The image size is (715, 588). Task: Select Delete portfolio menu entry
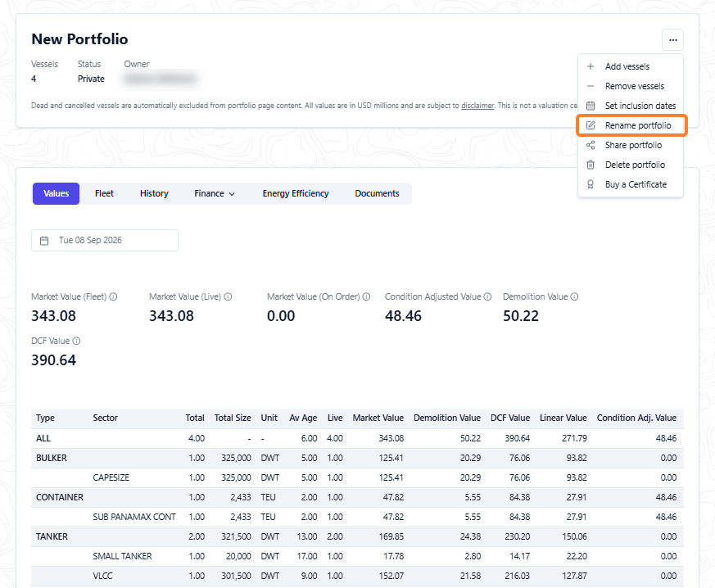pyautogui.click(x=631, y=165)
